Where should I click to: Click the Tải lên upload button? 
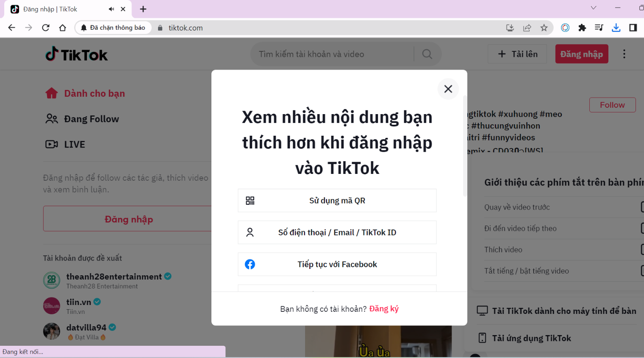[x=517, y=54]
